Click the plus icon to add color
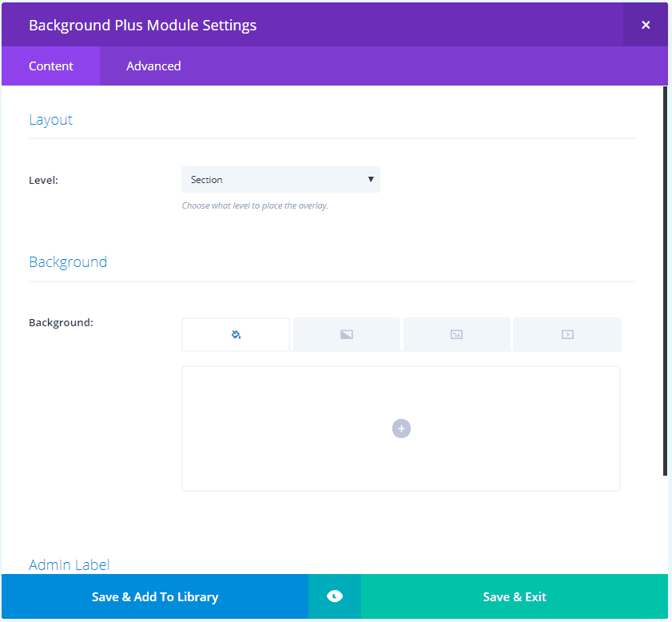Screen dimensions: 672x622 tap(401, 429)
